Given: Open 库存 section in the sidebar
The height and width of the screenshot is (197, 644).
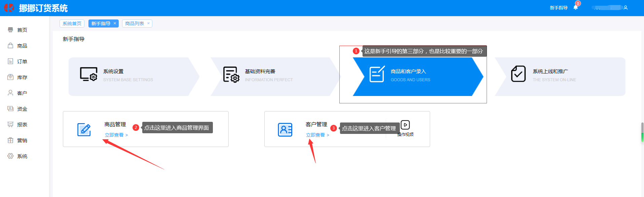Looking at the screenshot, I should 22,78.
